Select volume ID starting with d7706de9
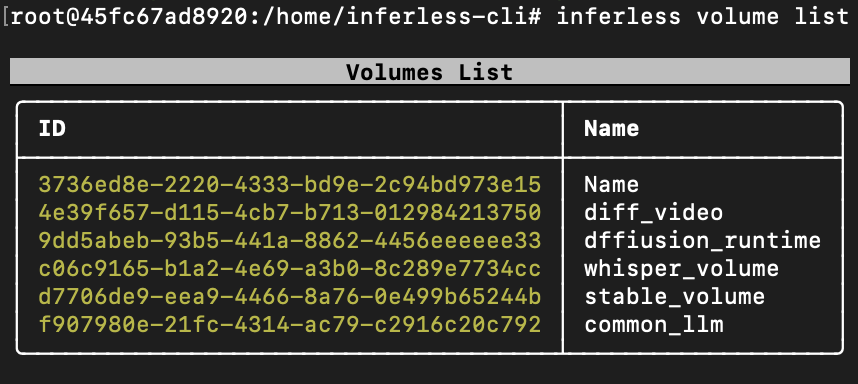Screen dimensions: 858x384 [290, 297]
